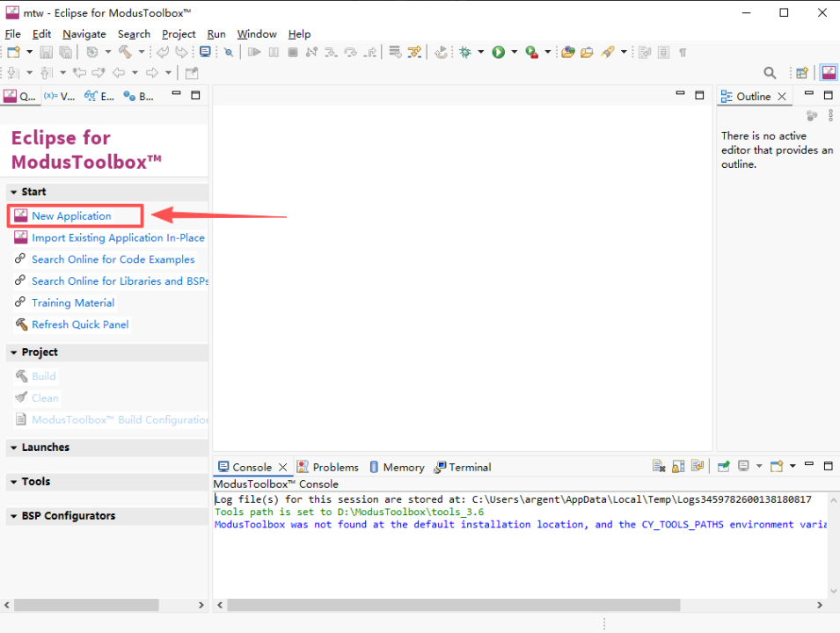Click the Console horizontal scrollbar thumb
Image resolution: width=840 pixels, height=633 pixels.
pyautogui.click(x=454, y=605)
